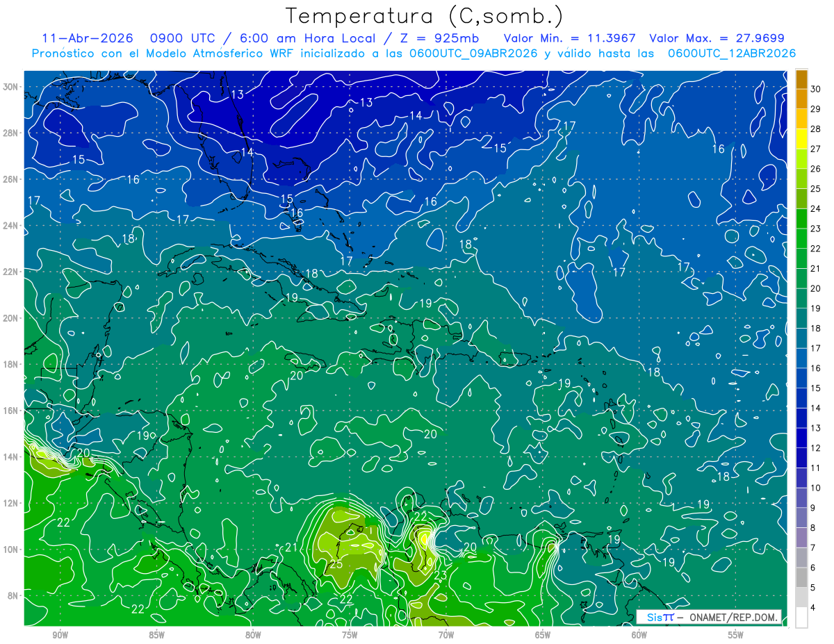Click the 55W longitude axis label

tap(736, 634)
